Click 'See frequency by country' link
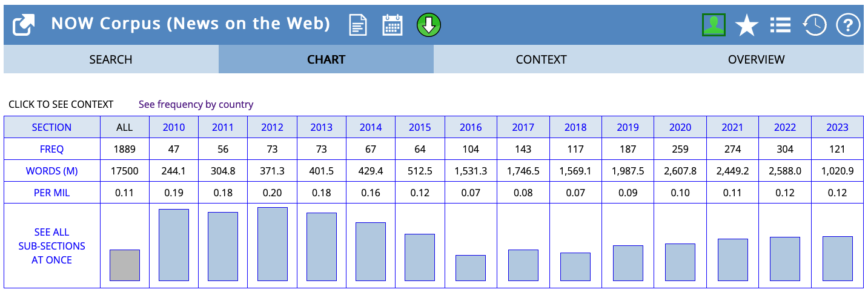 tap(196, 104)
